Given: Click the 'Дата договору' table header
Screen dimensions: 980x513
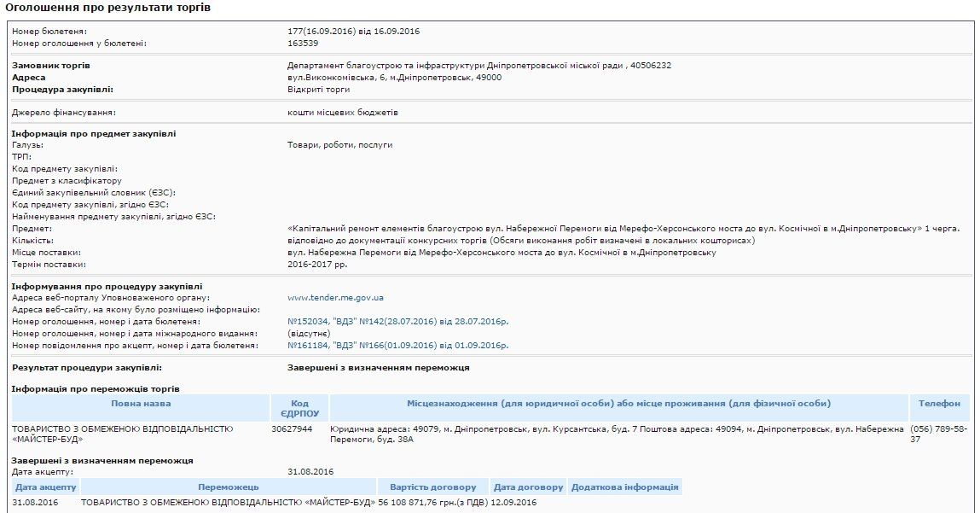Looking at the screenshot, I should point(528,487).
